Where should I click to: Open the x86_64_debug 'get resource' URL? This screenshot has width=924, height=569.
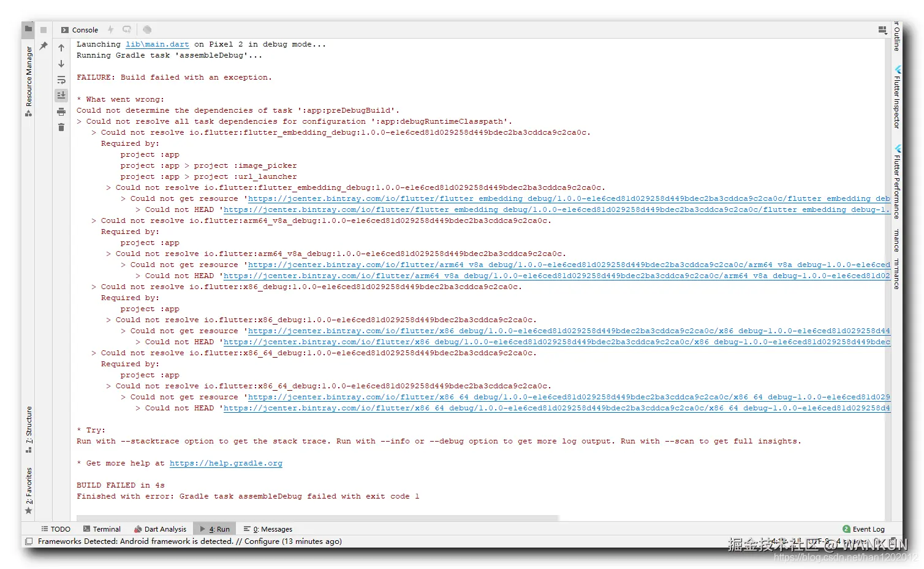[569, 397]
